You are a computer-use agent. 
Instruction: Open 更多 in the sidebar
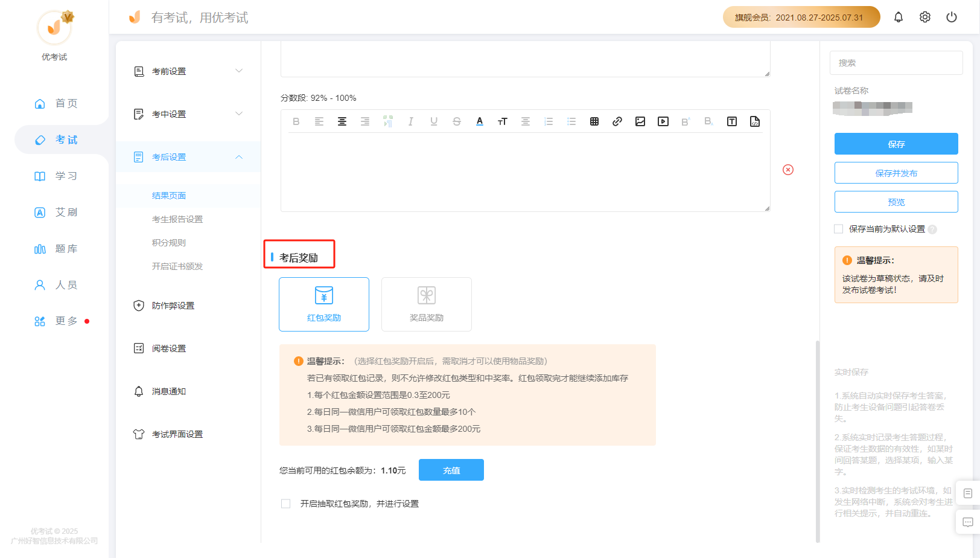56,321
